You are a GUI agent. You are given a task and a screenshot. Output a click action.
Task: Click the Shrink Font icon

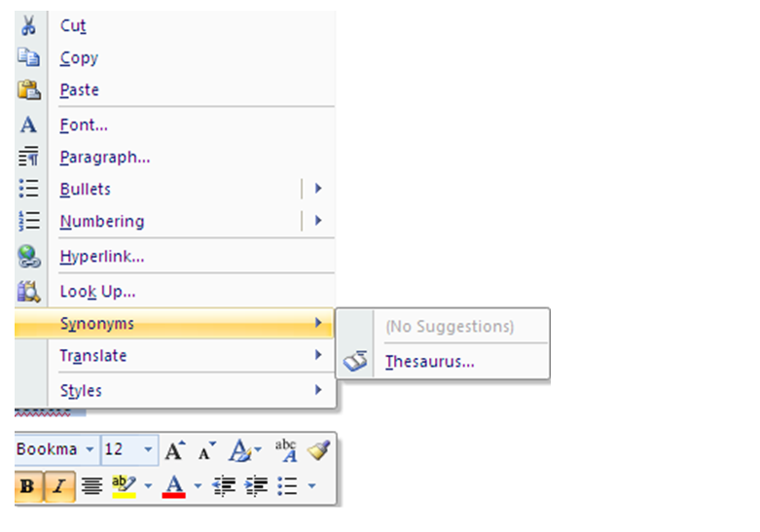click(206, 450)
